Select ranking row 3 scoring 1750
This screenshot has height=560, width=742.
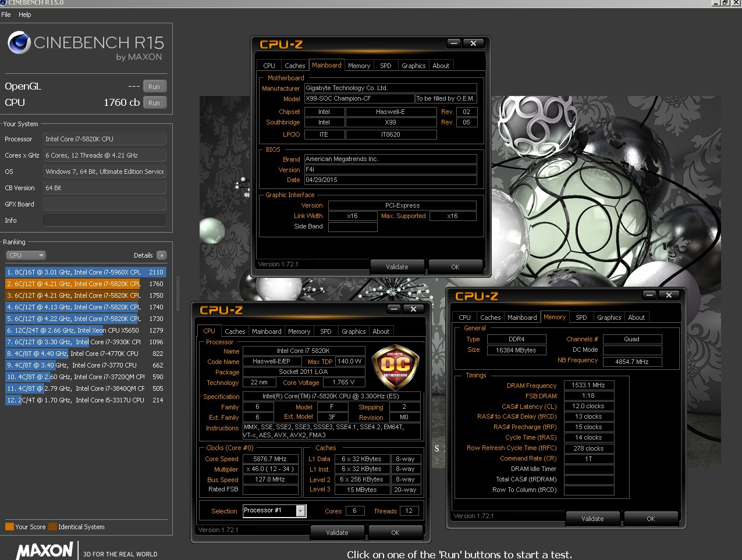click(x=86, y=295)
